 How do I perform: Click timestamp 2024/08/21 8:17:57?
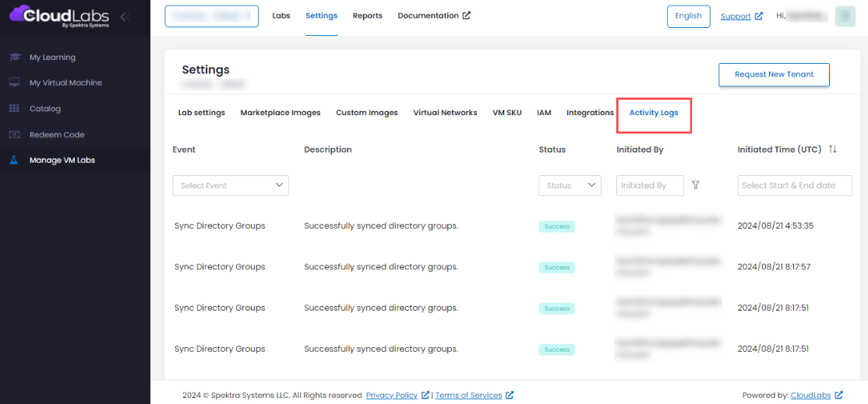[x=775, y=267]
